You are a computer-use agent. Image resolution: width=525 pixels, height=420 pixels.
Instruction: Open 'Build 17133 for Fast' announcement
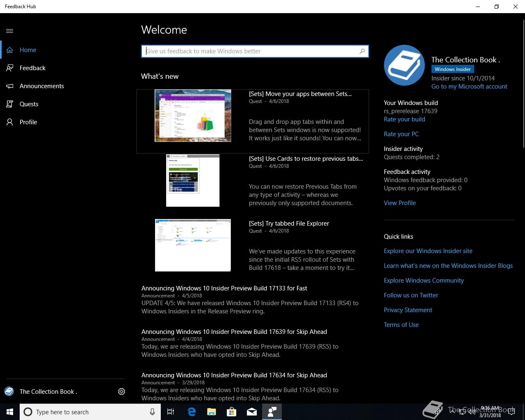pyautogui.click(x=224, y=288)
